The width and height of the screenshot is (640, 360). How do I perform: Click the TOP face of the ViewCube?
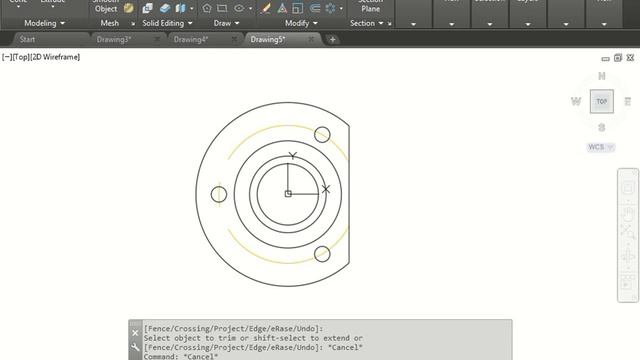[602, 101]
